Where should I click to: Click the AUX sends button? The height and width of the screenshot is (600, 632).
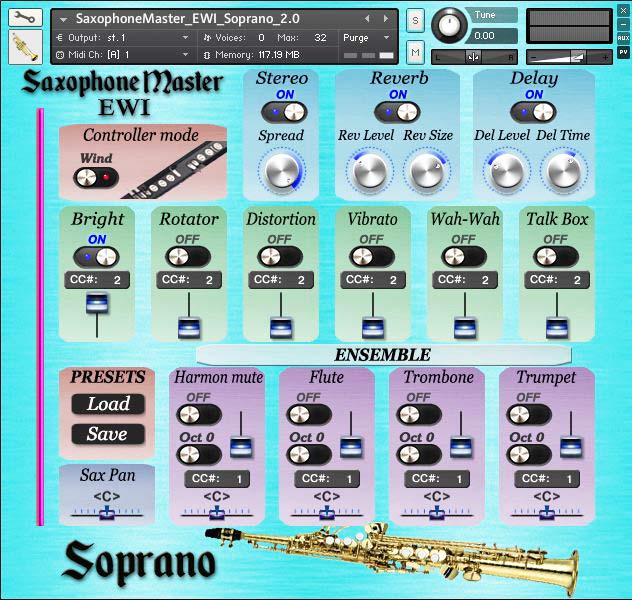[x=623, y=38]
